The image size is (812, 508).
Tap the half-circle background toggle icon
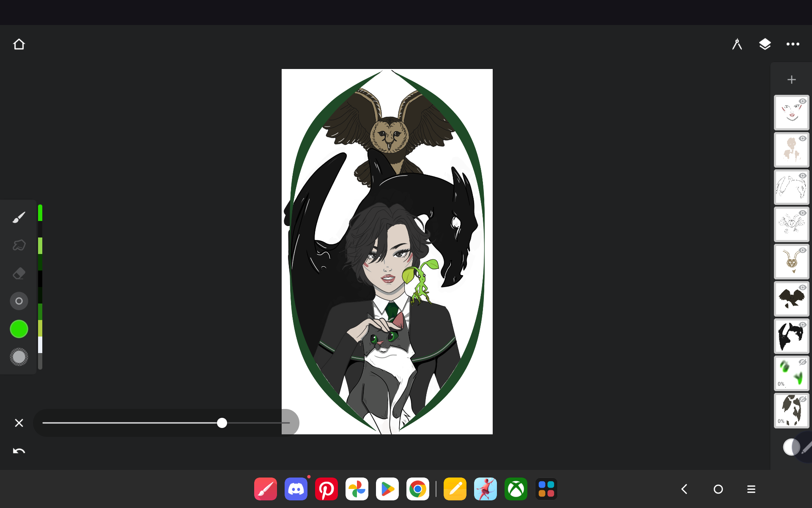click(791, 447)
